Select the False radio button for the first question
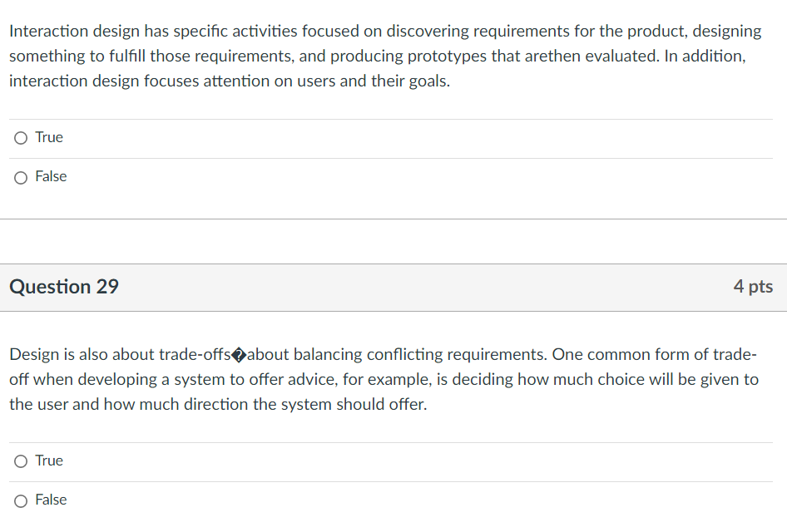Image resolution: width=787 pixels, height=532 pixels. pos(20,177)
